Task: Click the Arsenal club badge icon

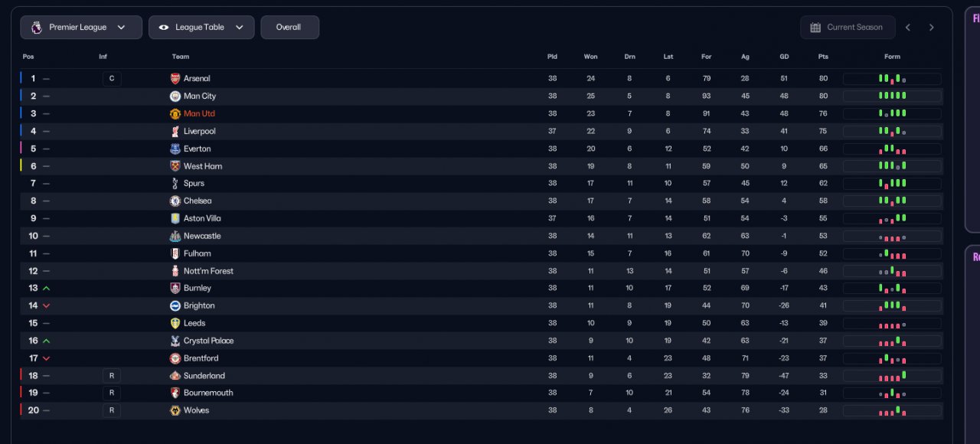Action: pos(175,79)
